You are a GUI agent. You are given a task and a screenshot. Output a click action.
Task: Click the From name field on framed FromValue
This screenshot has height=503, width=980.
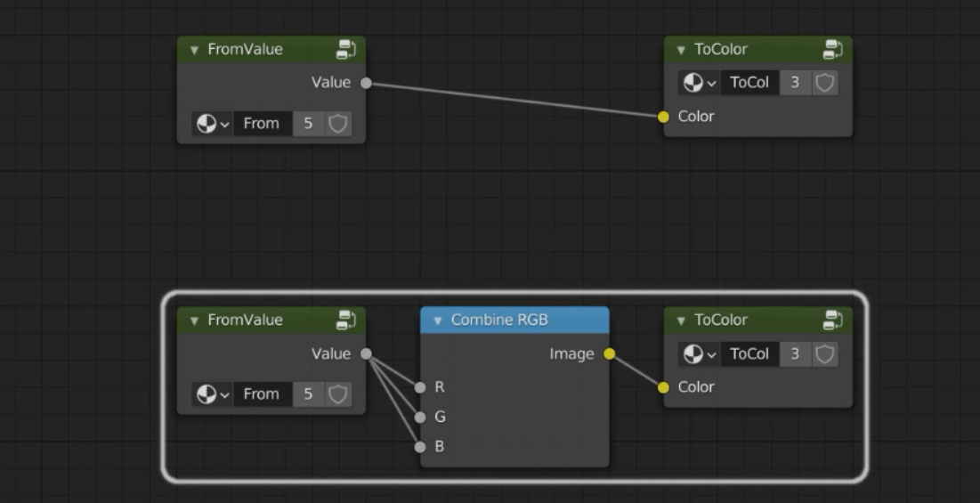[x=262, y=394]
